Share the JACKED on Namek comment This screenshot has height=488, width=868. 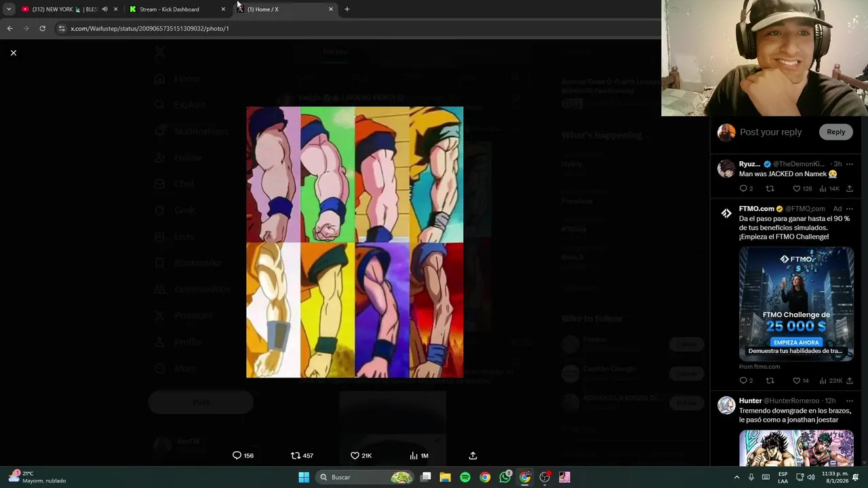pos(849,189)
